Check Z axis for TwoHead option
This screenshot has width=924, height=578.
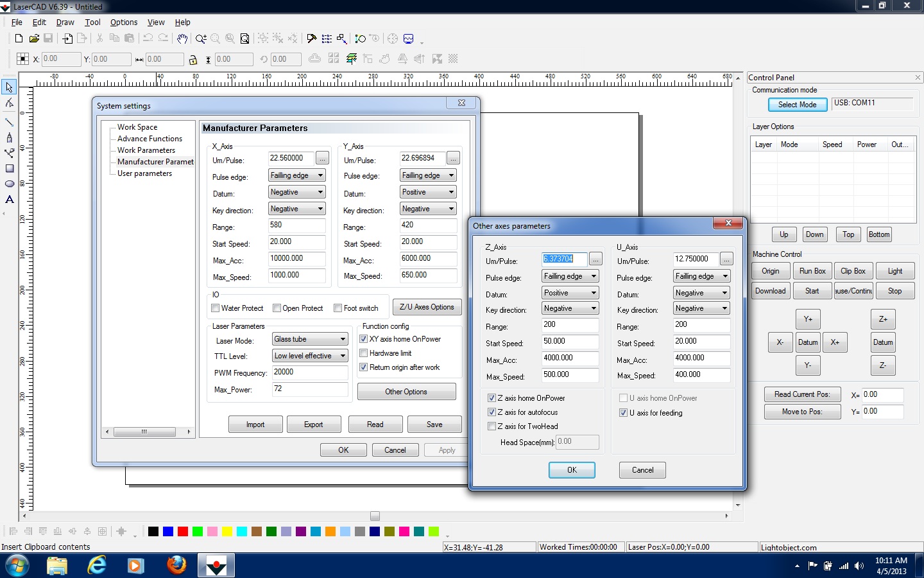pyautogui.click(x=492, y=426)
